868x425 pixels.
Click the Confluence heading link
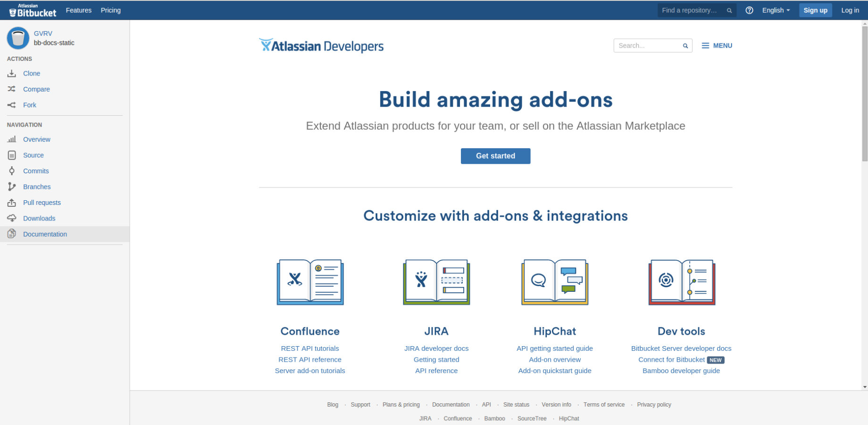[310, 331]
